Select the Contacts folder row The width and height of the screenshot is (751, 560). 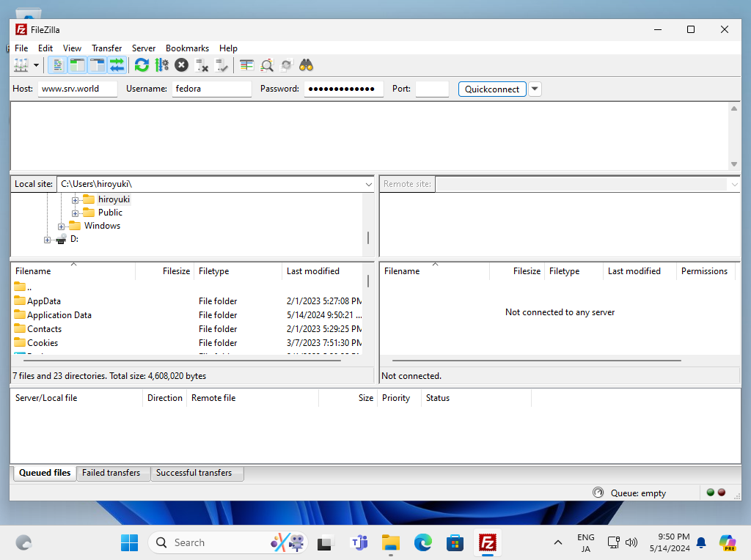(187, 329)
